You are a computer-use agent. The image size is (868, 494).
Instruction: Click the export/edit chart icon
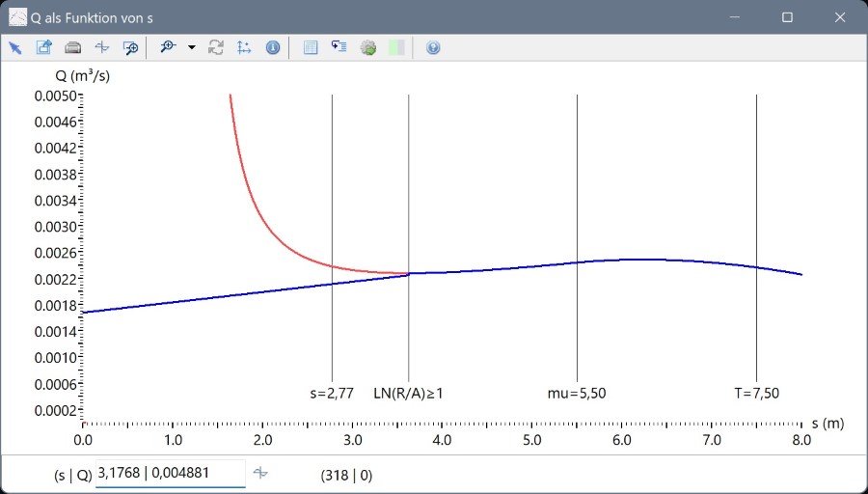(x=43, y=47)
